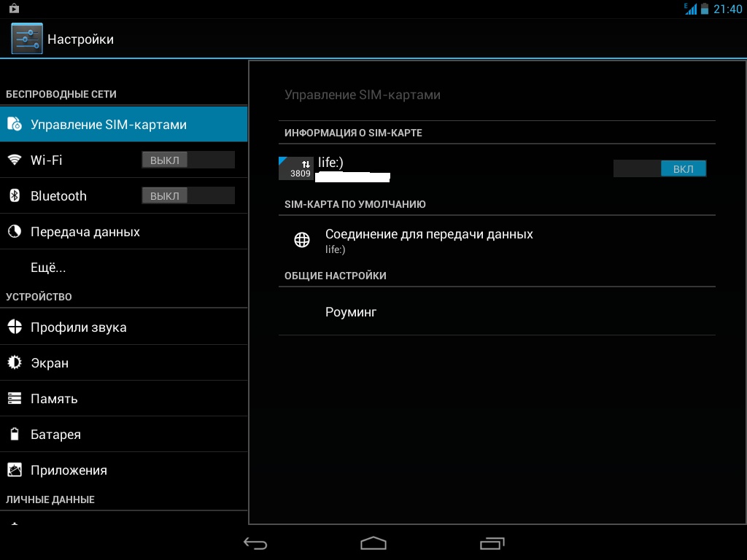Open Соединение для передачи данных selection
The height and width of the screenshot is (560, 747).
429,240
